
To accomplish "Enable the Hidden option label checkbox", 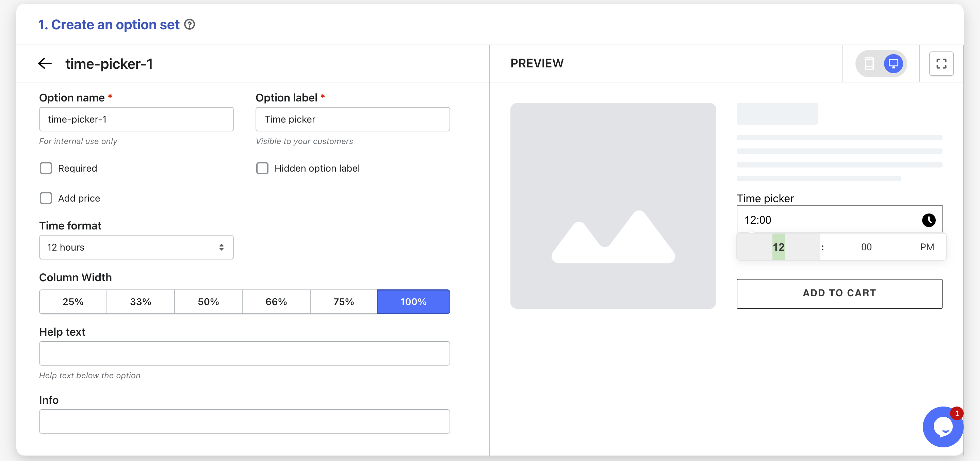I will click(262, 168).
